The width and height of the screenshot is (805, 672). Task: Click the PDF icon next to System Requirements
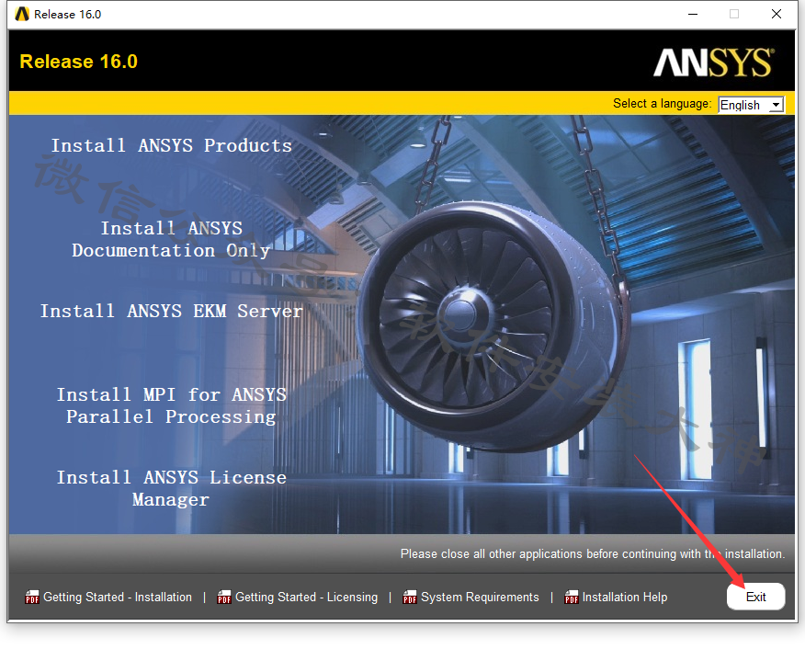coord(410,598)
